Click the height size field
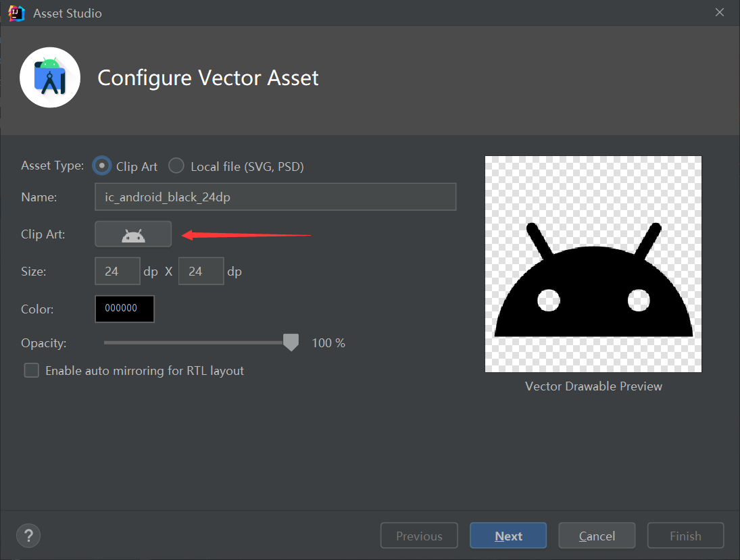This screenshot has width=740, height=560. click(201, 272)
